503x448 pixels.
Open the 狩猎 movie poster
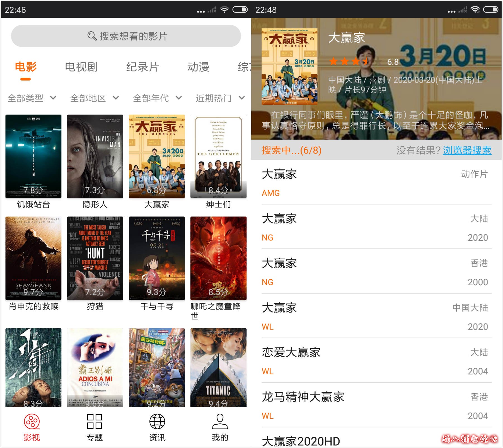point(95,258)
